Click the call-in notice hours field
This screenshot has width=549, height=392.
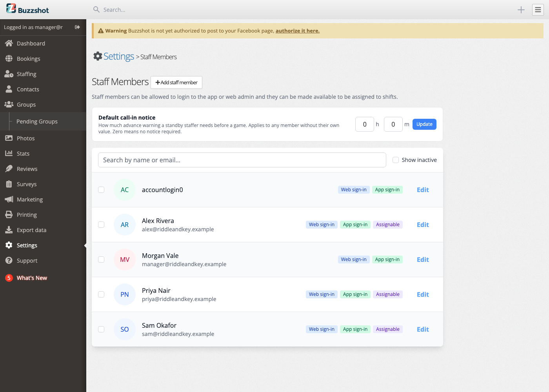(365, 124)
